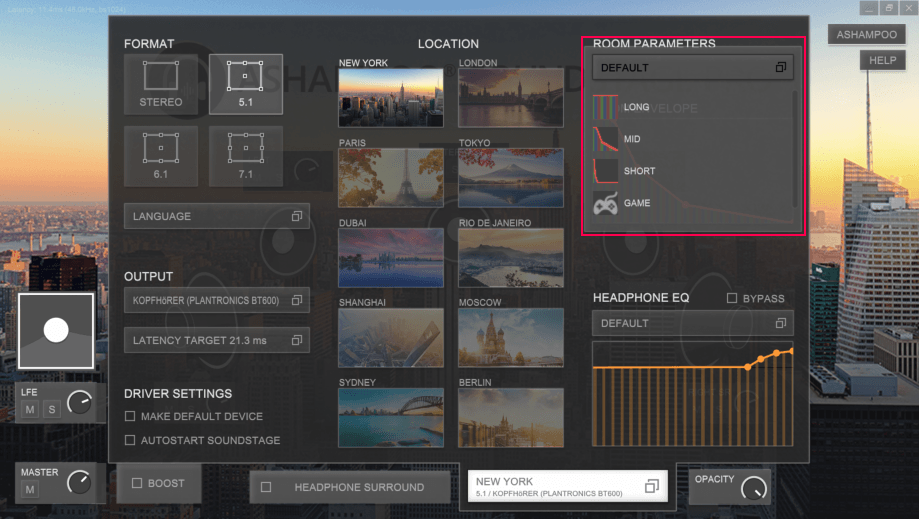Choose the Sydney location thumbnail

[x=391, y=418]
